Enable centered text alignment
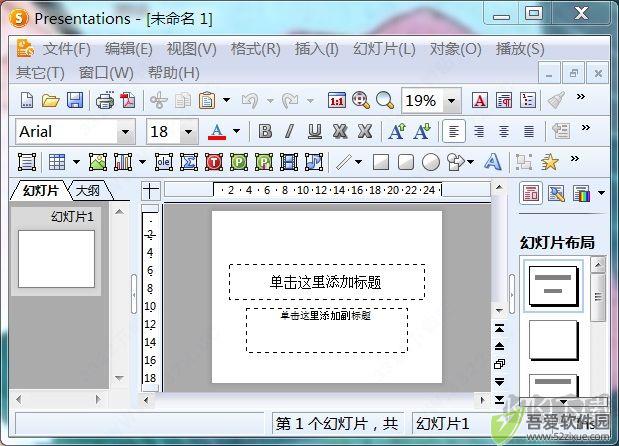619x446 pixels. tap(504, 131)
